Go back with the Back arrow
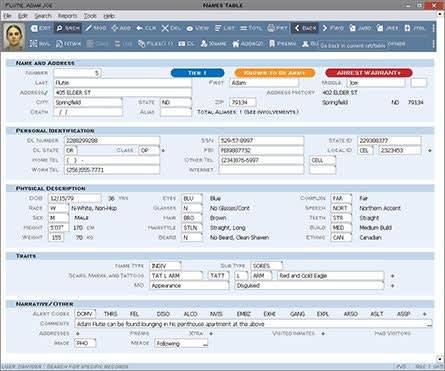 [305, 28]
